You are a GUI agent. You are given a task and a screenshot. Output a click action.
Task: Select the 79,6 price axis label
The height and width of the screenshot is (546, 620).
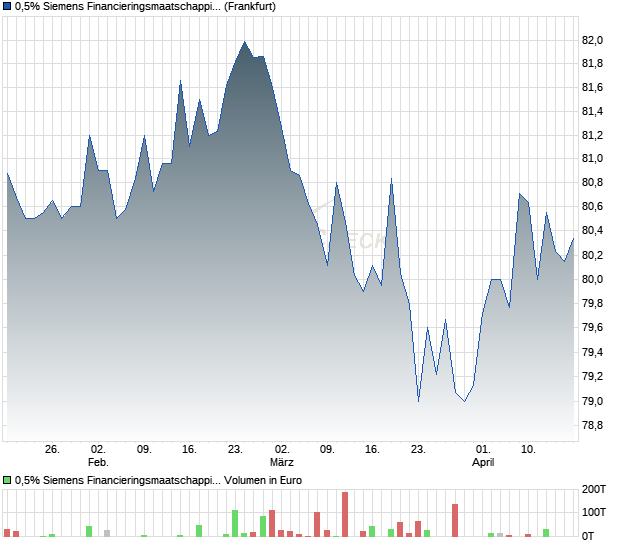592,327
